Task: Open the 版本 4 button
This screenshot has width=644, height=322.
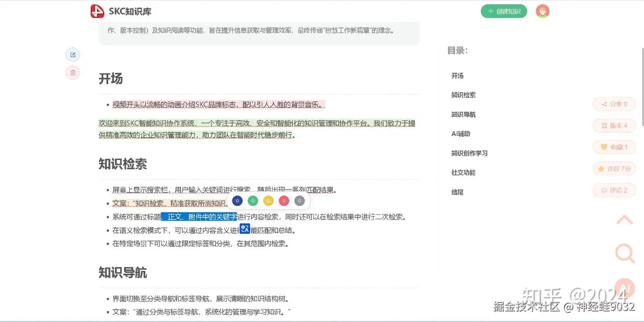Action: coord(614,125)
